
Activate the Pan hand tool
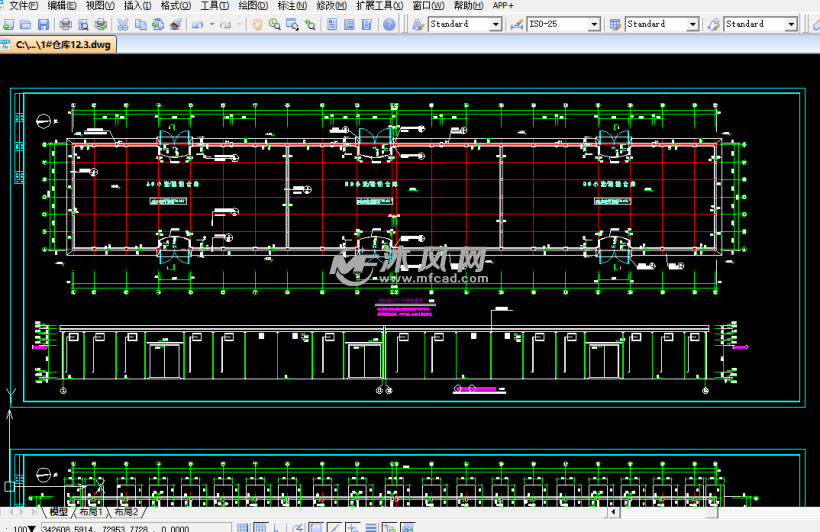point(257,24)
